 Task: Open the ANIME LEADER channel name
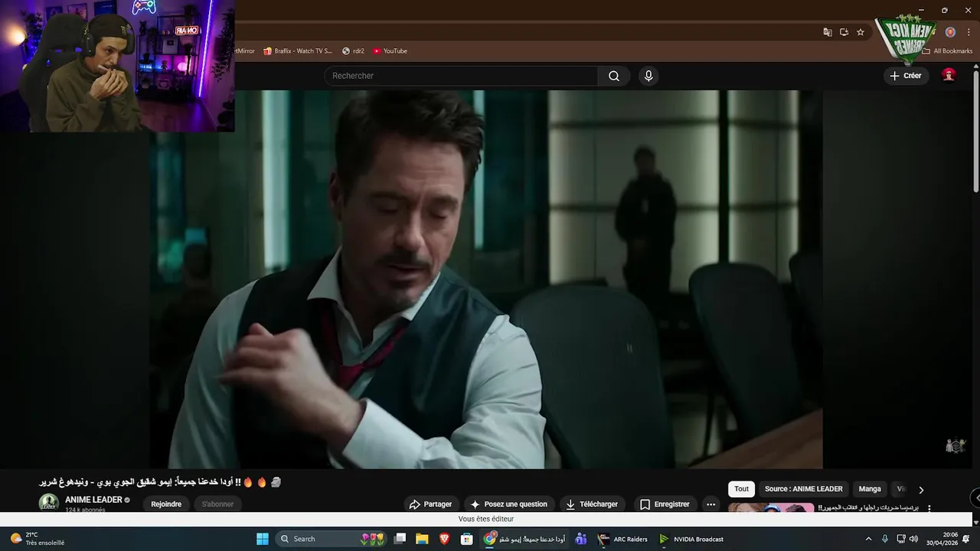(93, 500)
